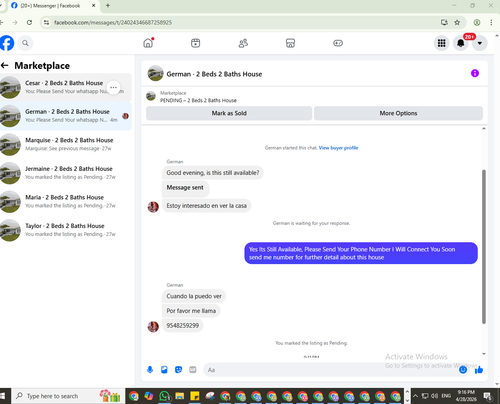Open Facebook search magnifier icon

pos(25,43)
